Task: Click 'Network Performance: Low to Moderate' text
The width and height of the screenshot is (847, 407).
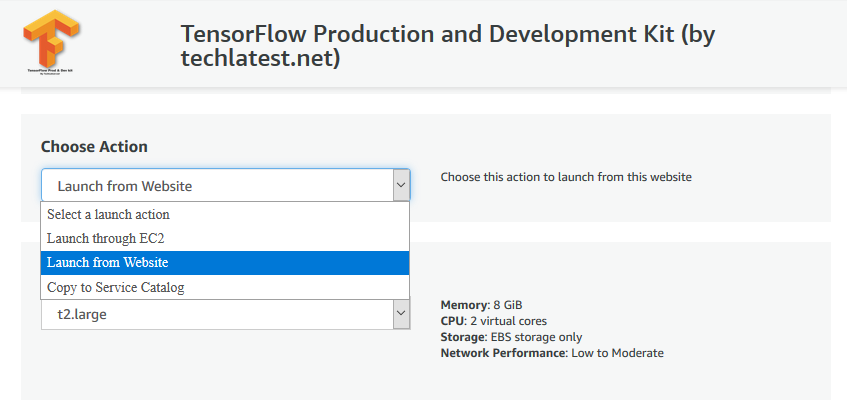Action: [x=552, y=353]
